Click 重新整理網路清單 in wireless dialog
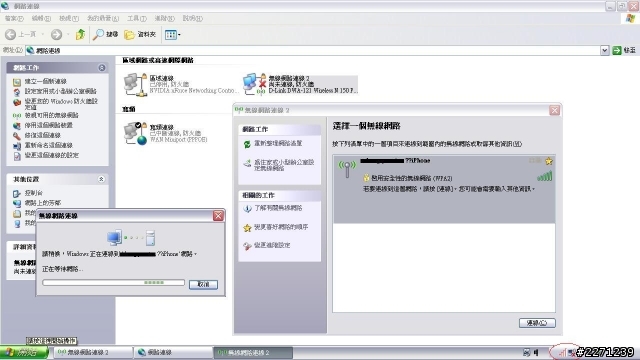Viewport: 640px width, 360px height. pos(278,143)
